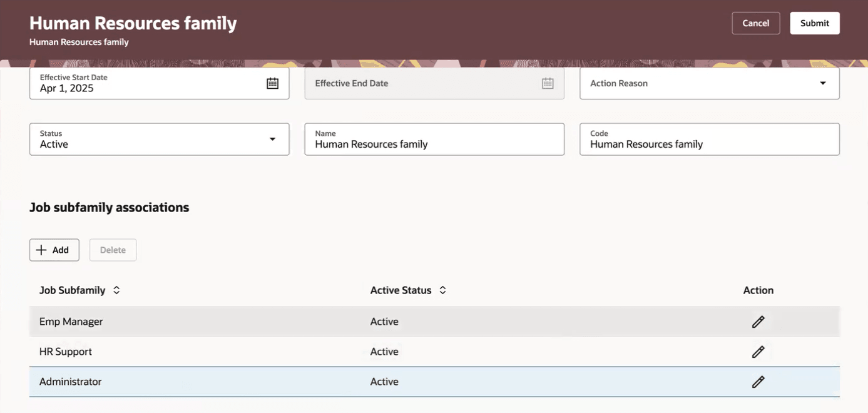The image size is (868, 413).
Task: Select the Emp Manager row text
Action: [71, 322]
